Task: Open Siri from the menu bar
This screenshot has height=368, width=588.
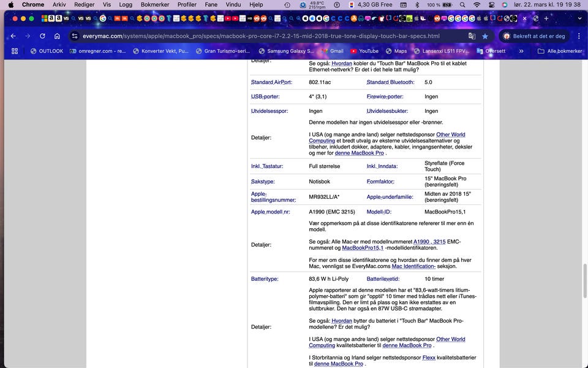Action: 505,5
